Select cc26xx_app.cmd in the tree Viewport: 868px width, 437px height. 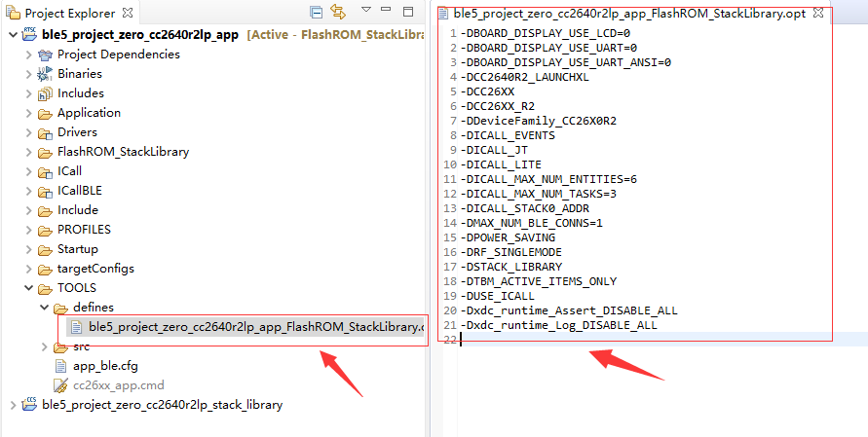pos(119,385)
